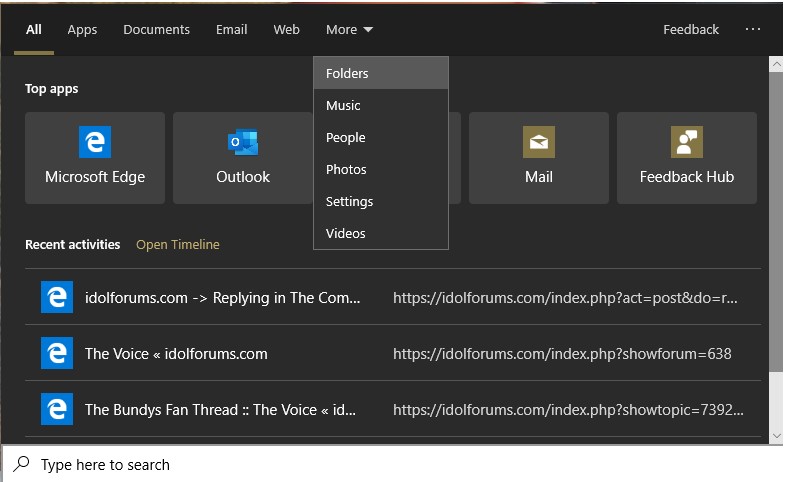
Task: Click the Feedback button
Action: (x=690, y=30)
